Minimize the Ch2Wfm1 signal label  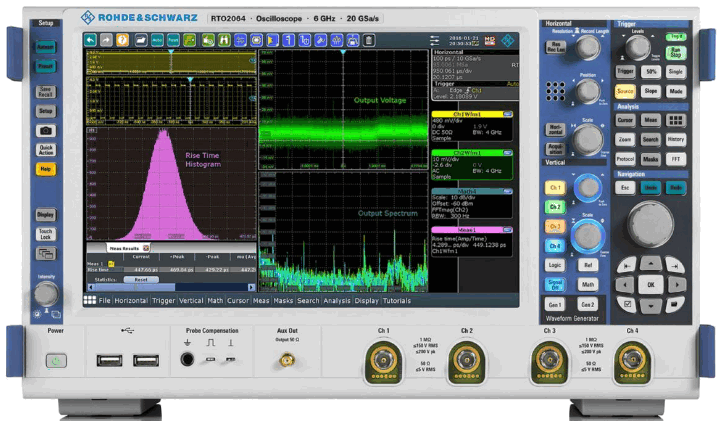508,152
